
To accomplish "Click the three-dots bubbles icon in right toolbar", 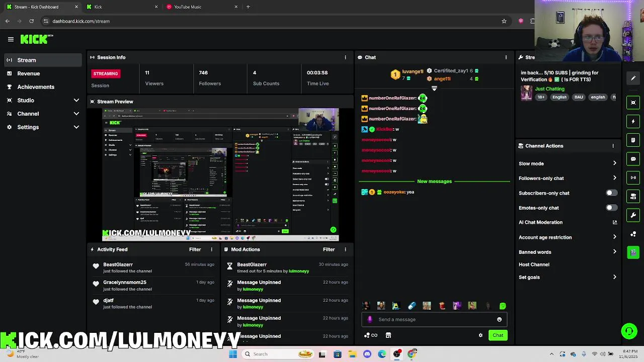I will pyautogui.click(x=633, y=234).
